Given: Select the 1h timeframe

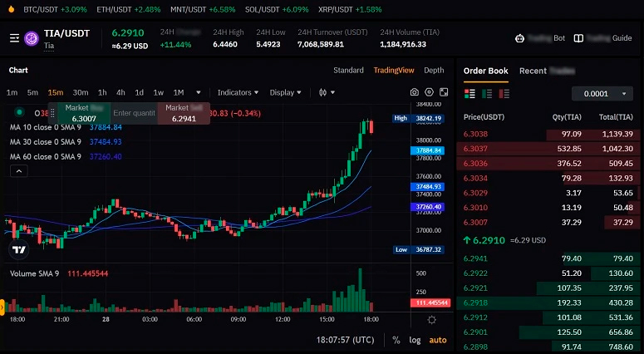Looking at the screenshot, I should coord(102,92).
